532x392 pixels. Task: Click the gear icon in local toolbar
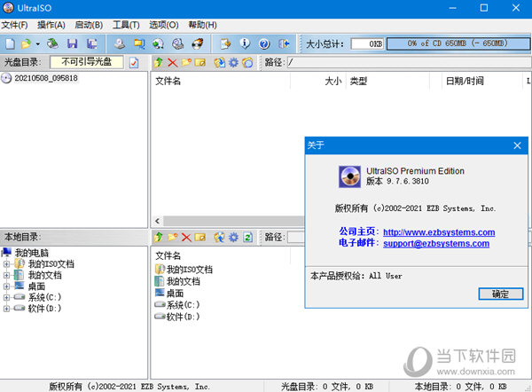click(x=233, y=237)
